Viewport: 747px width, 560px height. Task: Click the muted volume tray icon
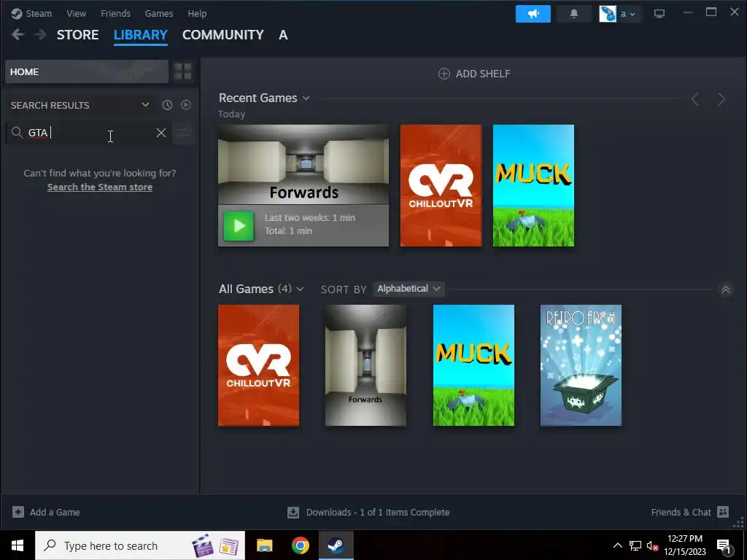(652, 545)
